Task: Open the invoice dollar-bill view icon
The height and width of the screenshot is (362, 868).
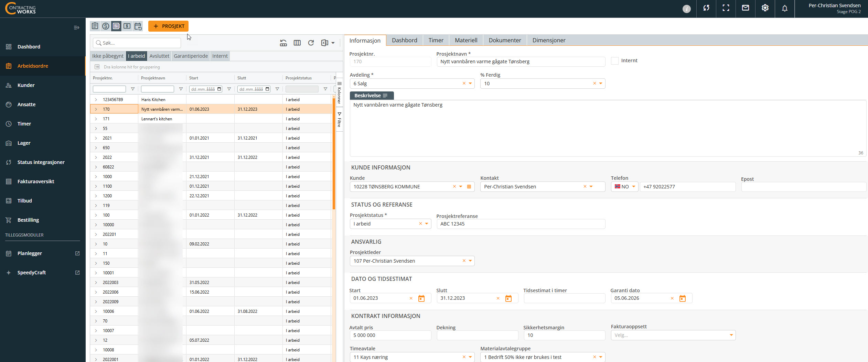Action: click(127, 26)
